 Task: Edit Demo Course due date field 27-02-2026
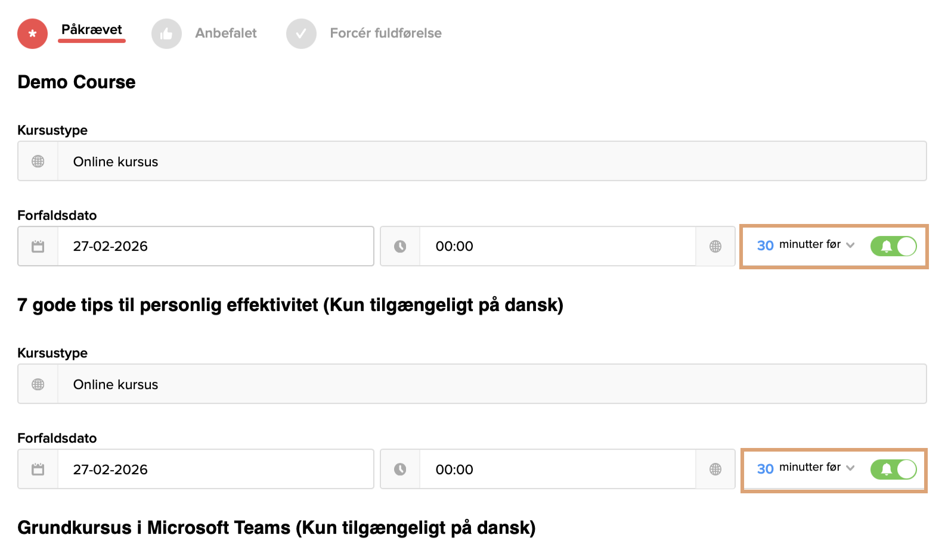(x=215, y=247)
